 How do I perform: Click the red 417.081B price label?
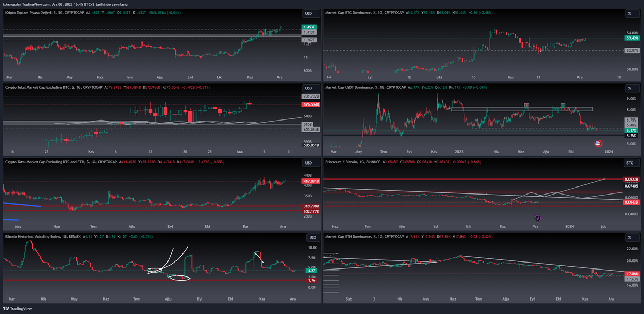[312, 182]
